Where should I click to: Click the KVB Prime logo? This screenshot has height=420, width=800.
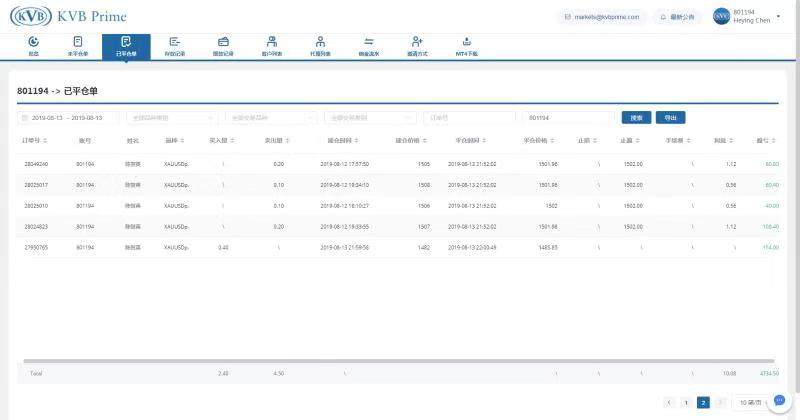pyautogui.click(x=69, y=16)
